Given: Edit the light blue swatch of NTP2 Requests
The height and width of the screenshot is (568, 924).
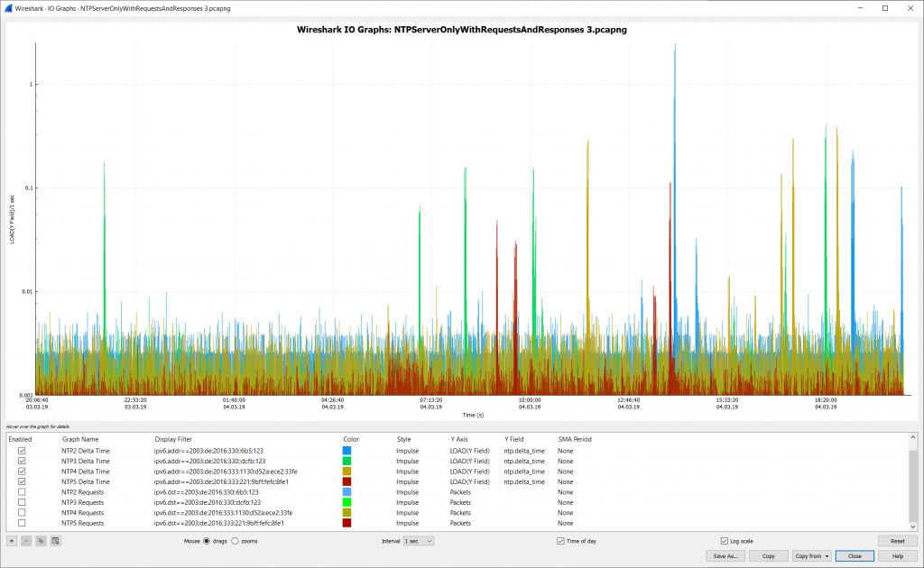Looking at the screenshot, I should (x=347, y=492).
